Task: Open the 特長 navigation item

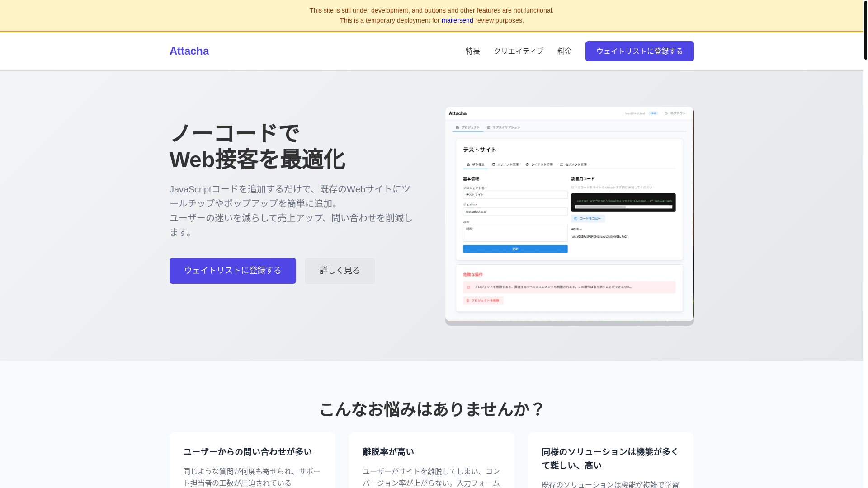Action: coord(473,51)
